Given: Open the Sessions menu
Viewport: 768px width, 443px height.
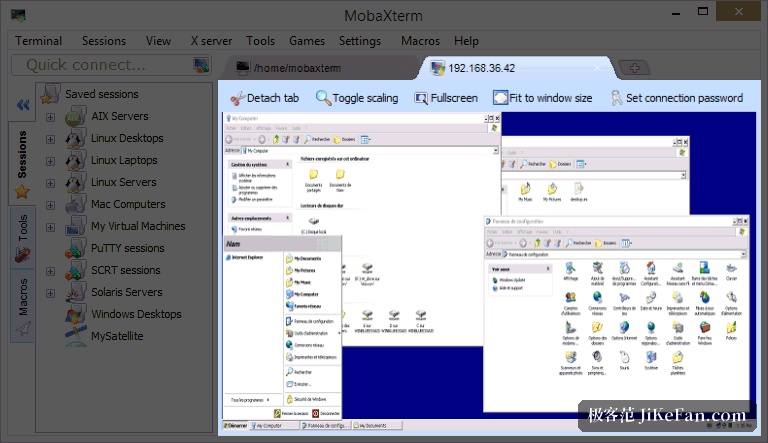Looking at the screenshot, I should 104,41.
